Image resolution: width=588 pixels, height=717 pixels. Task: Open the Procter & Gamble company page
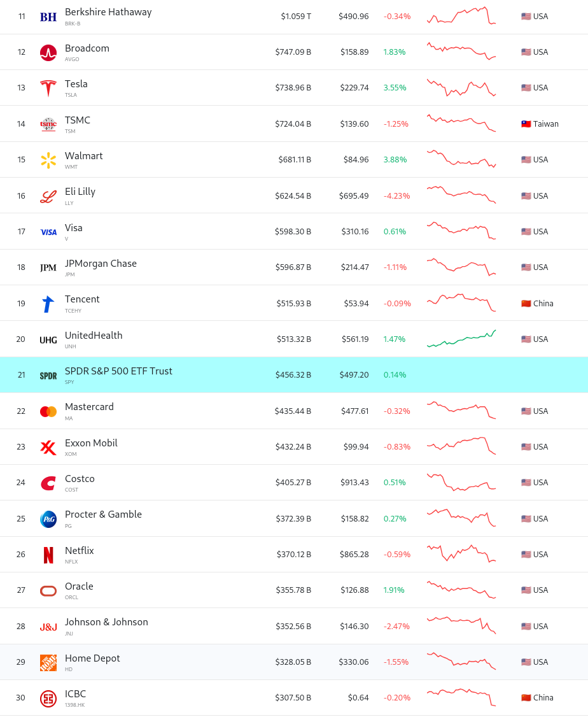tap(103, 515)
